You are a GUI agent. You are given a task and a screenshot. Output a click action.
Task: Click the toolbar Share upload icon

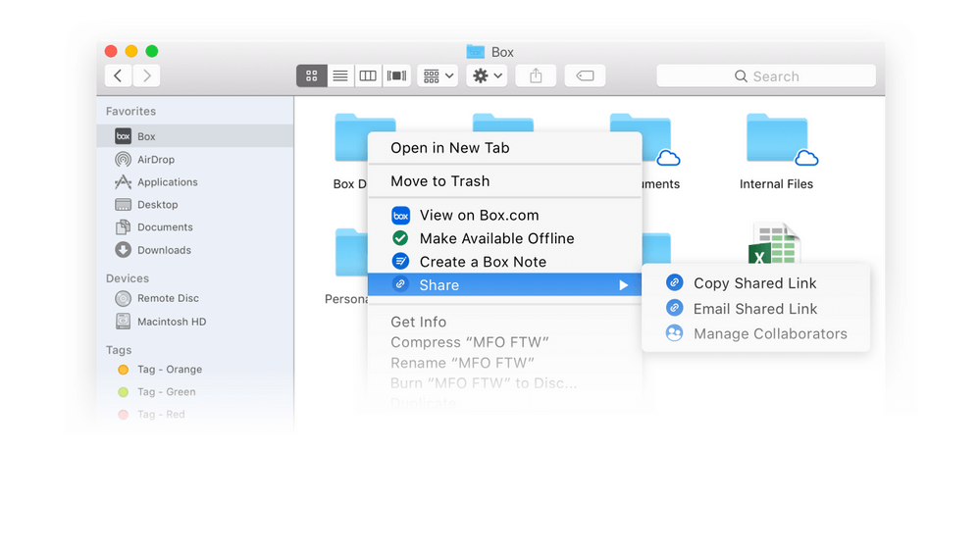(536, 75)
